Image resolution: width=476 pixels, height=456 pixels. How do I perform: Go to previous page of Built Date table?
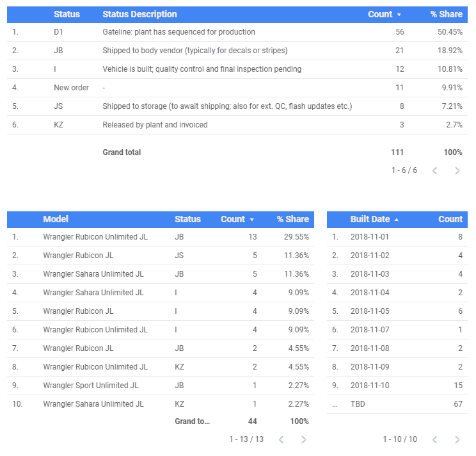click(434, 439)
